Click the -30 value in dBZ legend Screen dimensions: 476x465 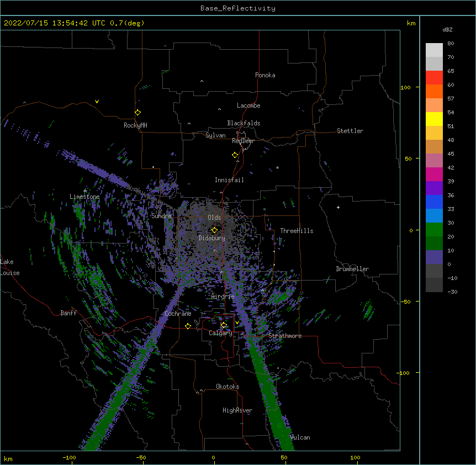[452, 292]
